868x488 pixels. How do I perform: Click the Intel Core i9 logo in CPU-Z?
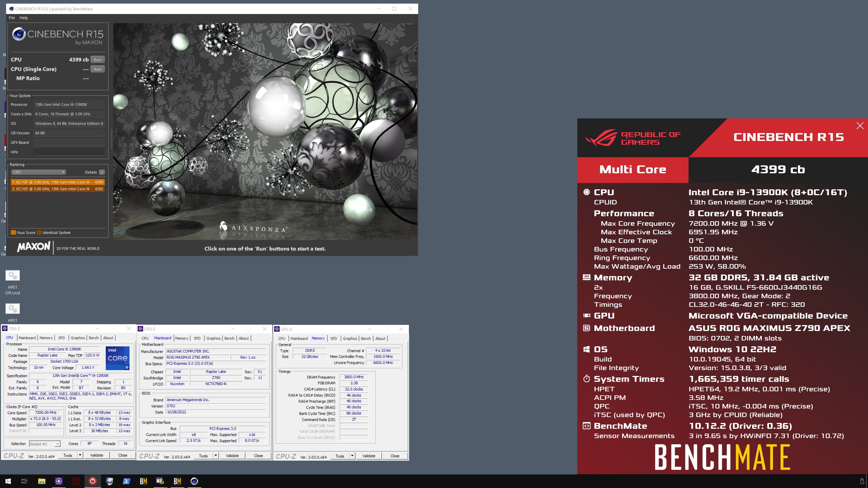click(118, 358)
